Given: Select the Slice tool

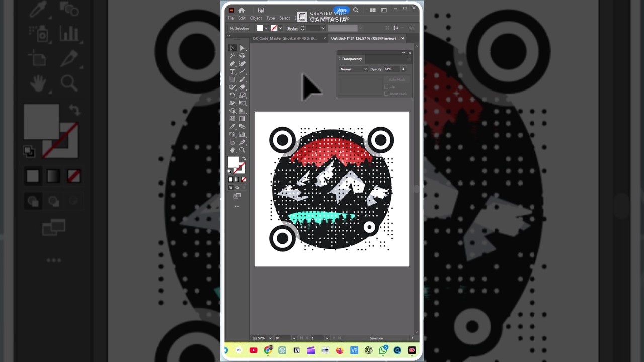Looking at the screenshot, I should tap(242, 142).
